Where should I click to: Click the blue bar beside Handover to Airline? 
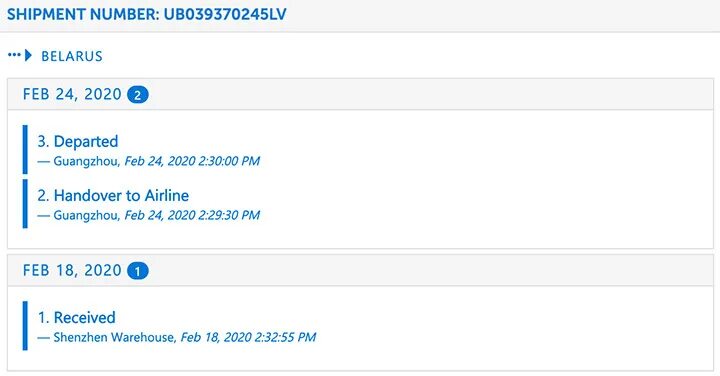coord(25,204)
